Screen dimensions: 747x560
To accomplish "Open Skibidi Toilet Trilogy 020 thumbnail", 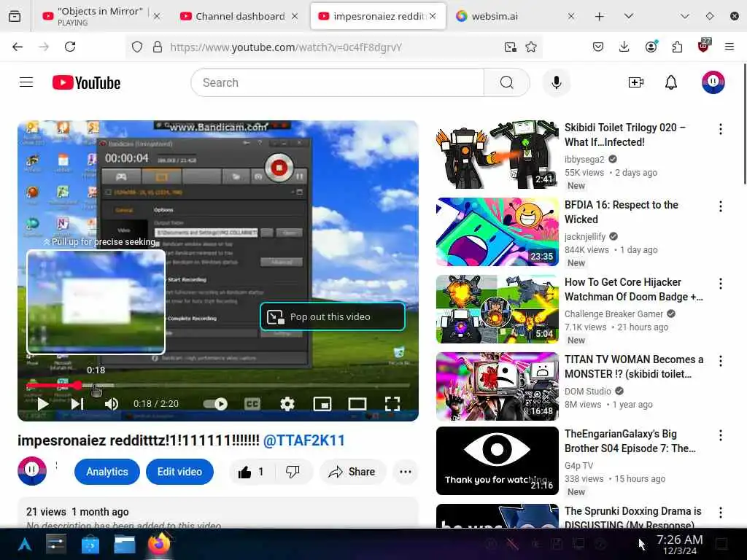I will point(497,155).
